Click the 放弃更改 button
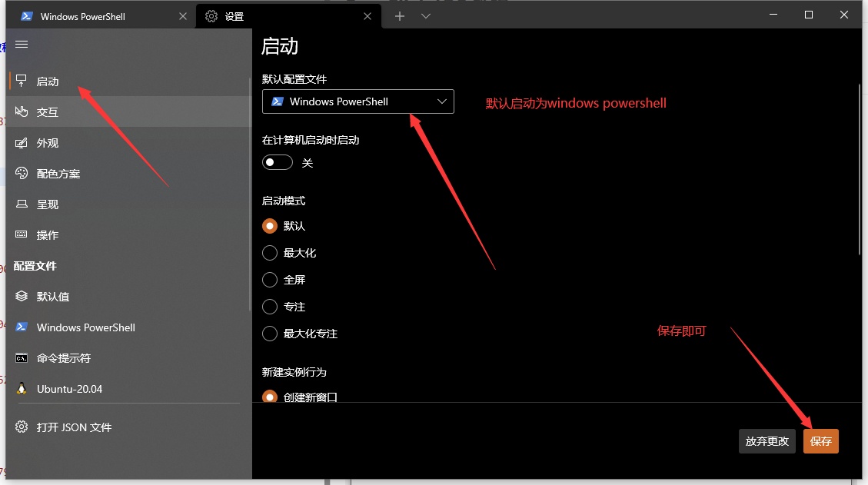Image resolution: width=868 pixels, height=485 pixels. coord(767,441)
